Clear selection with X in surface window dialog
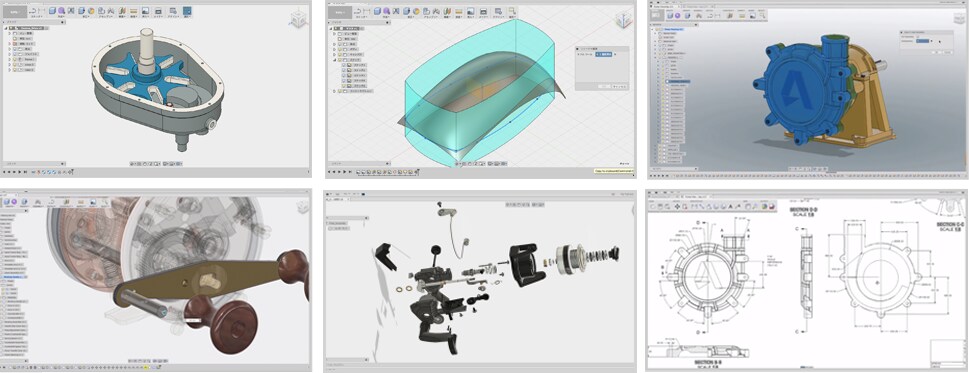969x373 pixels. pos(615,54)
